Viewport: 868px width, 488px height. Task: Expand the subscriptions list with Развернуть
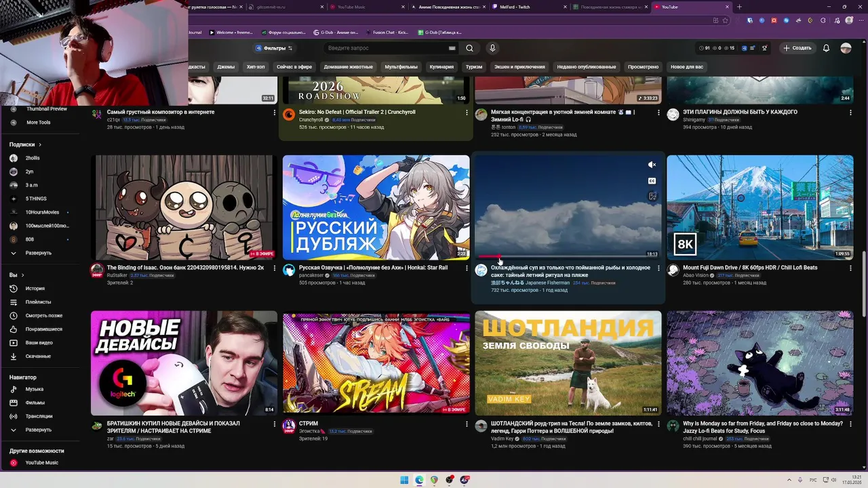point(39,253)
